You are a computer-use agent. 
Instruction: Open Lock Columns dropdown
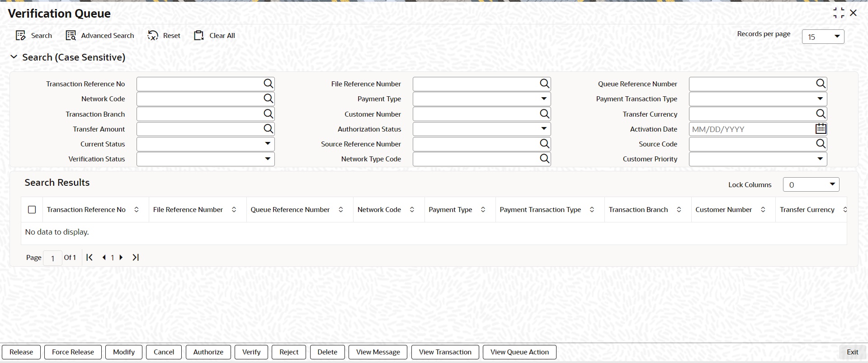(811, 184)
